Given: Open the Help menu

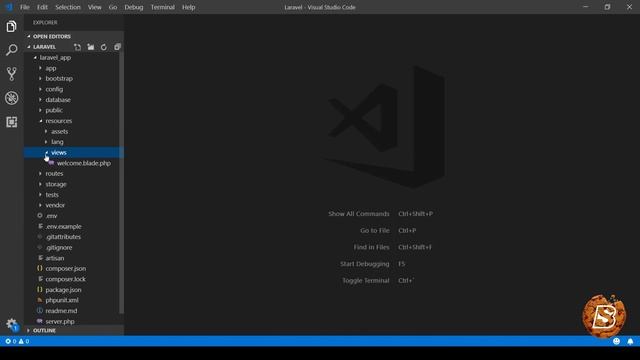Looking at the screenshot, I should point(188,7).
